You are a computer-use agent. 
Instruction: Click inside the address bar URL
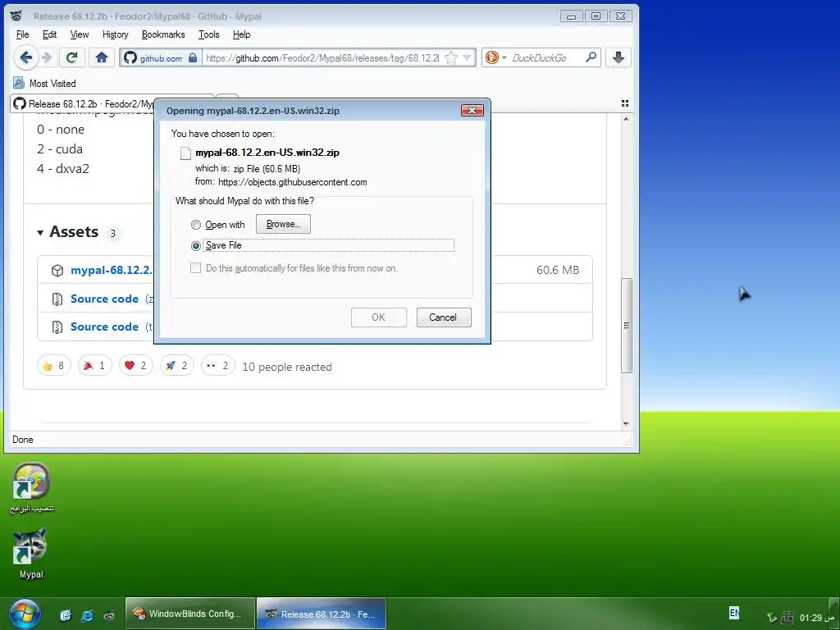[x=322, y=58]
